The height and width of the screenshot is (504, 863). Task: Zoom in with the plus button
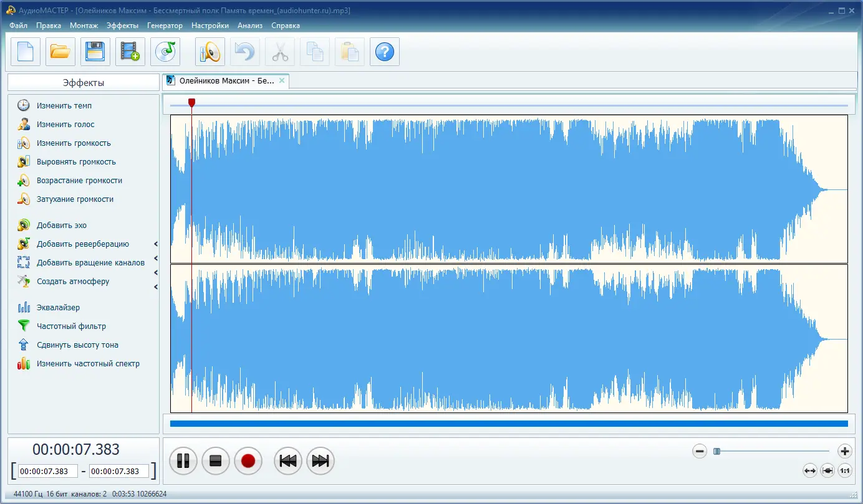coord(845,452)
